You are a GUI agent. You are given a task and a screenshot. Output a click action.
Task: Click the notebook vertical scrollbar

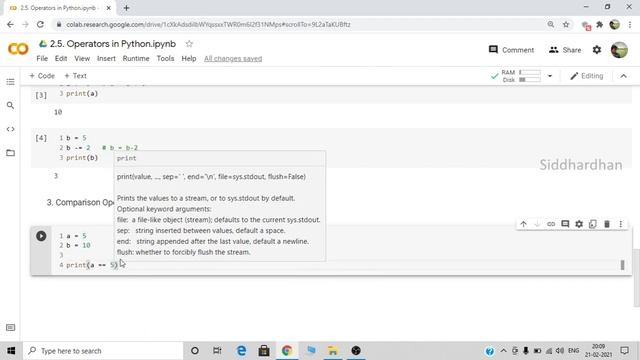coord(637,278)
